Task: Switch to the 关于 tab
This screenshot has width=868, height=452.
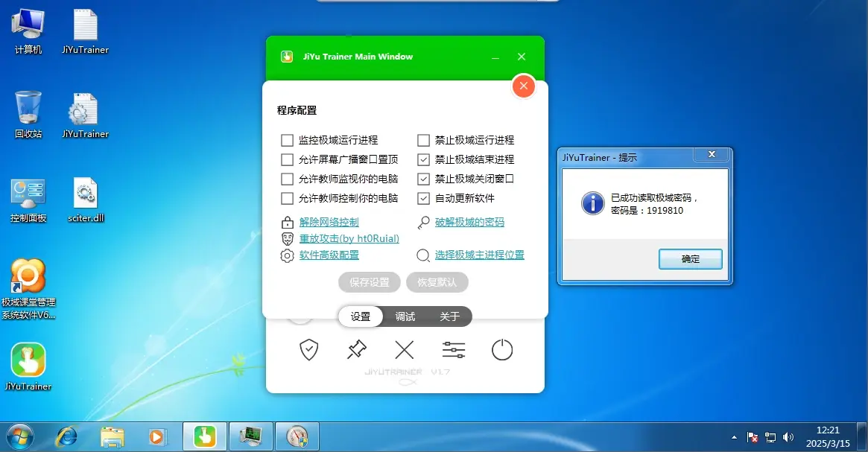Action: (449, 316)
